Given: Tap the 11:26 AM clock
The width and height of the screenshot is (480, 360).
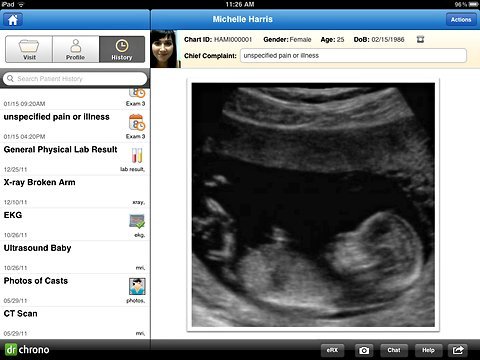Looking at the screenshot, I should [x=240, y=4].
